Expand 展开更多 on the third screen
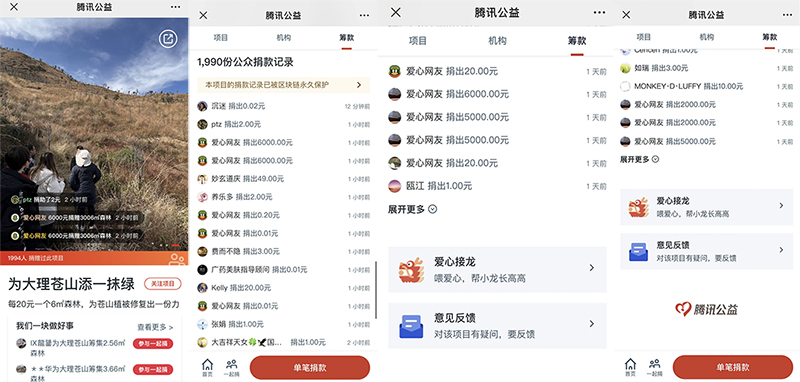The image size is (800, 382). point(413,209)
